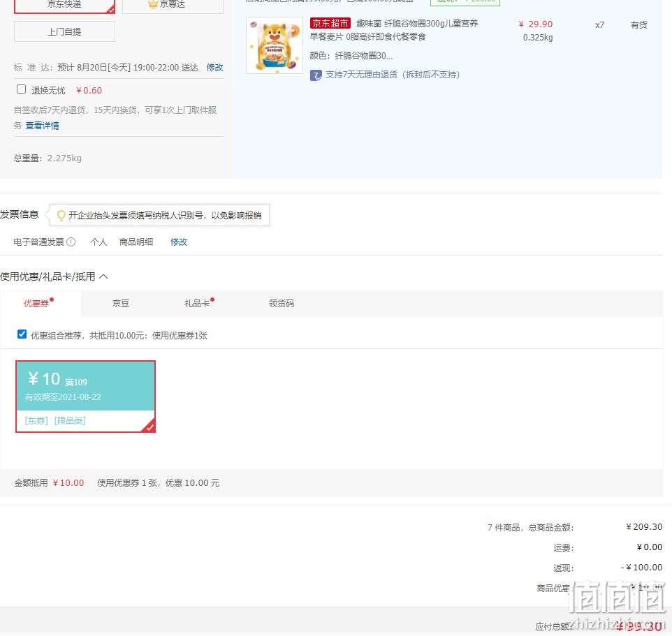Click the 金额抵用 ¥10.00 value
Screen dimensions: 672x636
point(68,483)
